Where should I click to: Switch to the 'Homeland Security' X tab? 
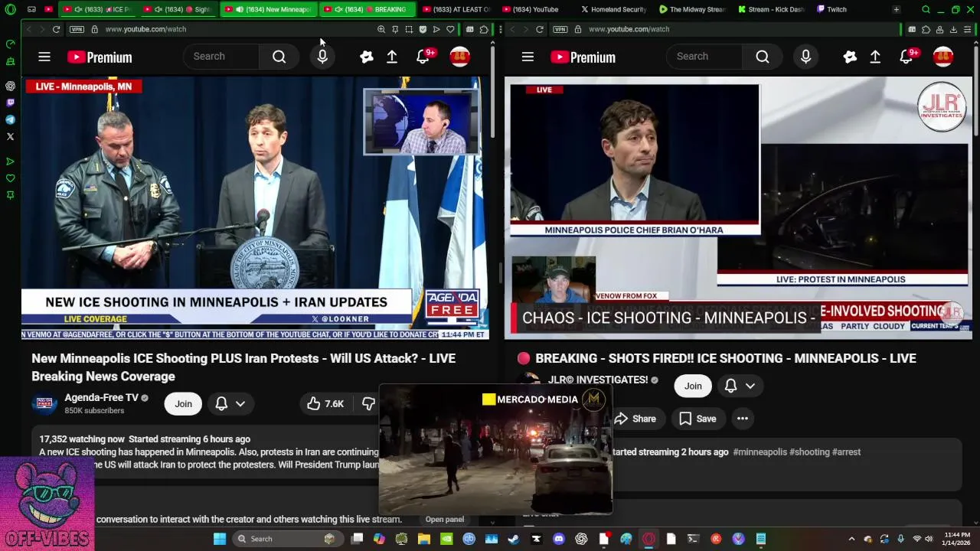(x=612, y=9)
